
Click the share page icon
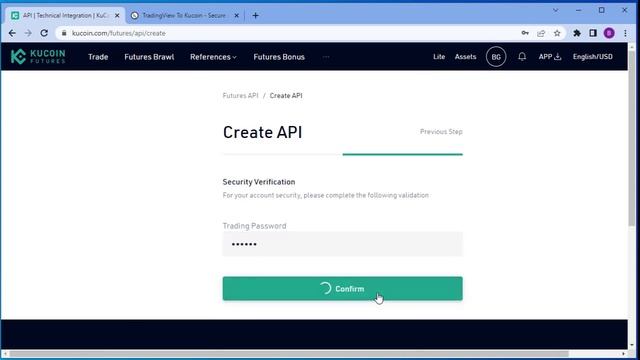coord(541,33)
